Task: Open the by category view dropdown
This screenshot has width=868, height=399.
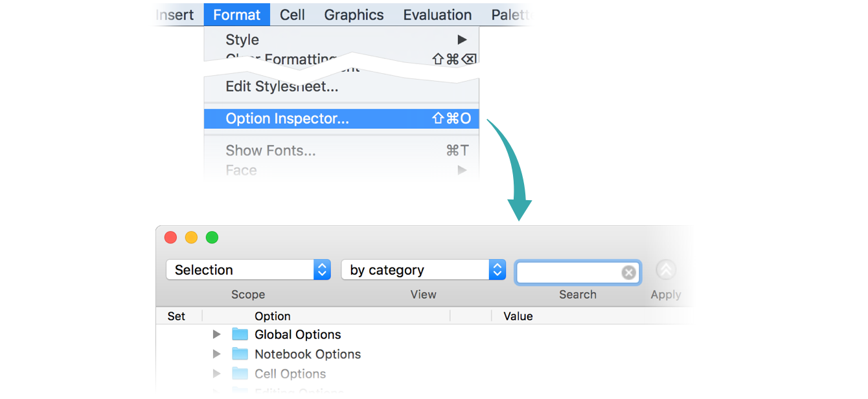Action: point(424,270)
